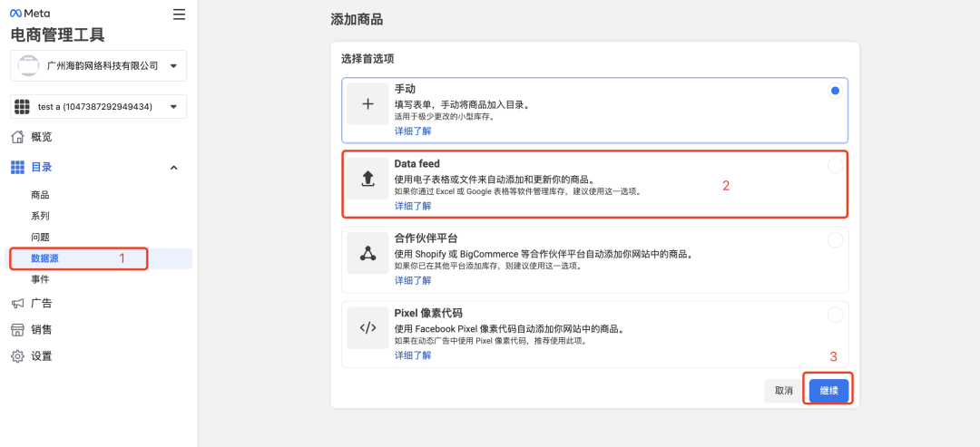The height and width of the screenshot is (447, 980).
Task: Click the 手动 option title
Action: [x=405, y=90]
